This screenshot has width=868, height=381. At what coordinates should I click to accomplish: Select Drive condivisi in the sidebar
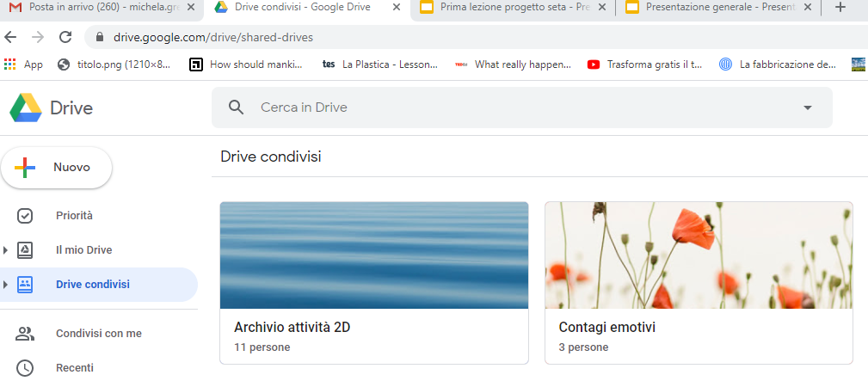point(92,285)
